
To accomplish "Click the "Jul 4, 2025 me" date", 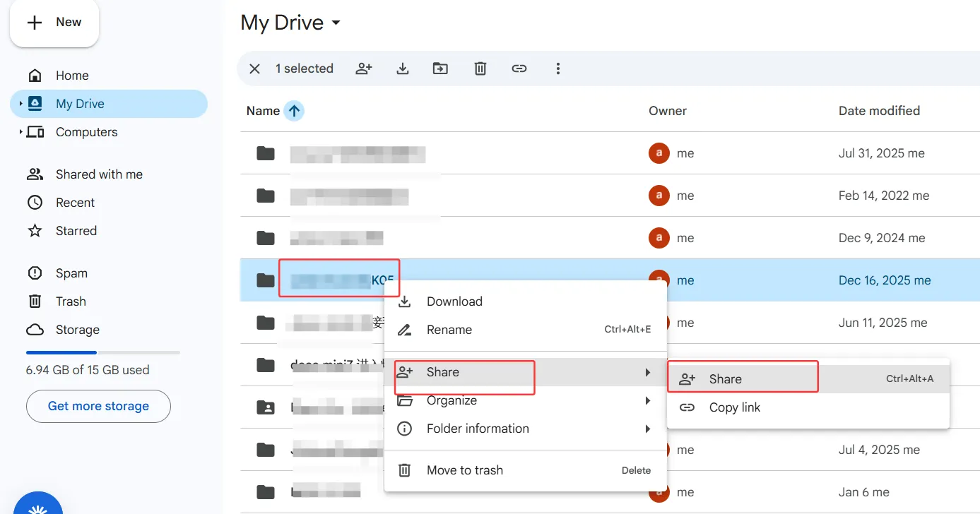I will click(879, 450).
